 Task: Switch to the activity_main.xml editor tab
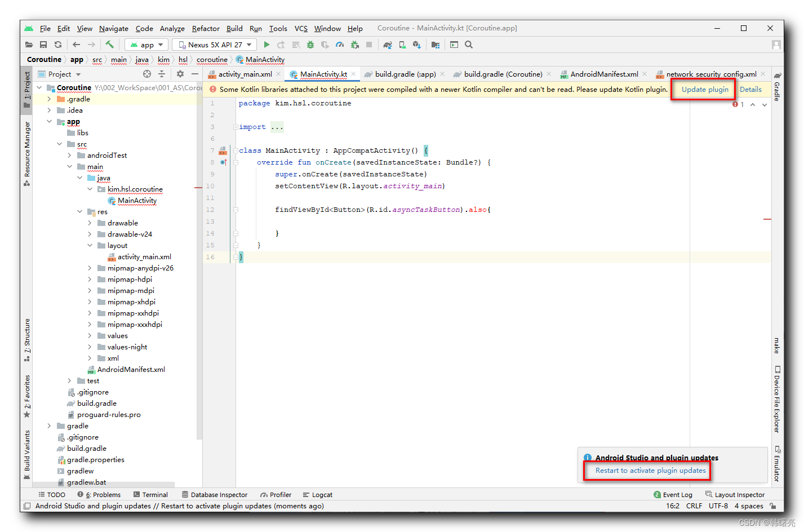coord(246,74)
